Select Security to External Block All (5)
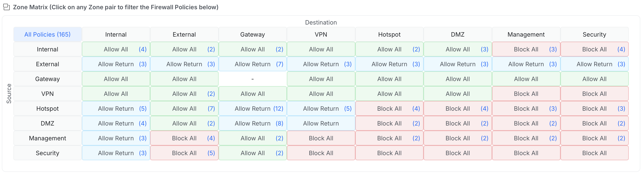This screenshot has height=176, width=644. click(x=184, y=153)
